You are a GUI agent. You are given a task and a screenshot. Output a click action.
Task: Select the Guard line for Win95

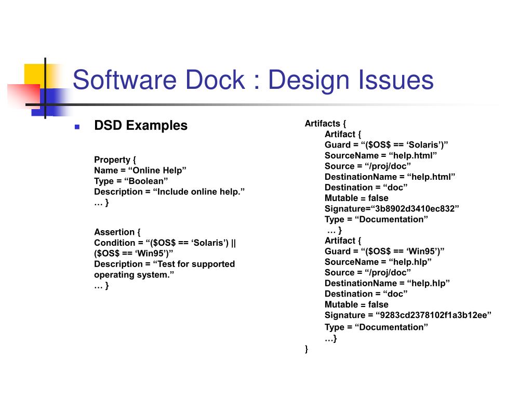(384, 251)
